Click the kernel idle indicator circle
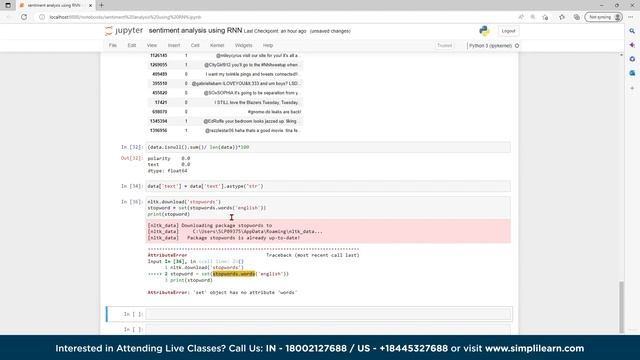Image resolution: width=640 pixels, height=360 pixels. (x=517, y=46)
